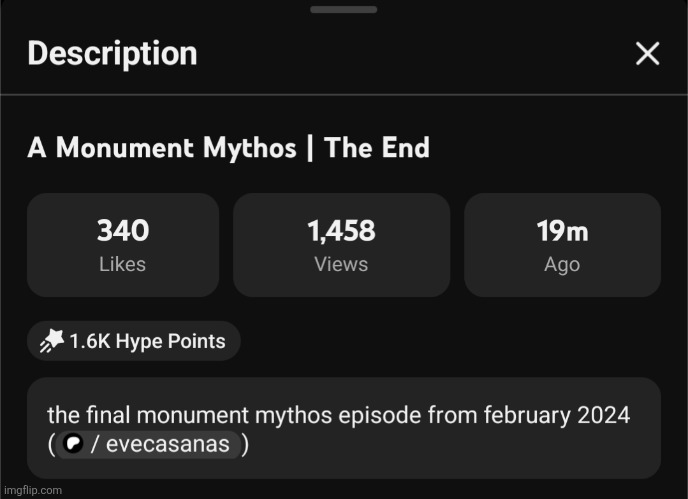The image size is (688, 499).
Task: Click the 'final monument mythos episode' description text
Action: tap(338, 414)
